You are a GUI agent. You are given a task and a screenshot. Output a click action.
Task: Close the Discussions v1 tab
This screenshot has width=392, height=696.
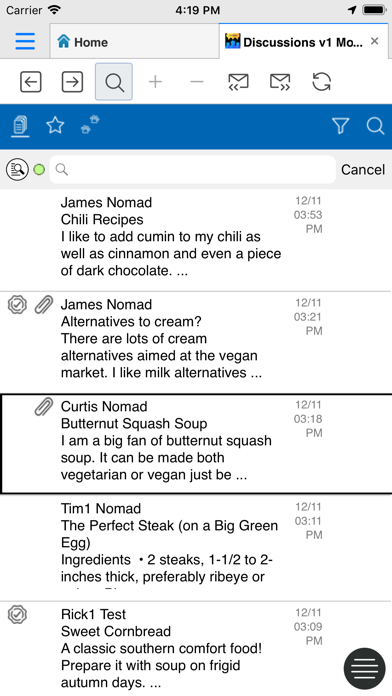[x=374, y=41]
